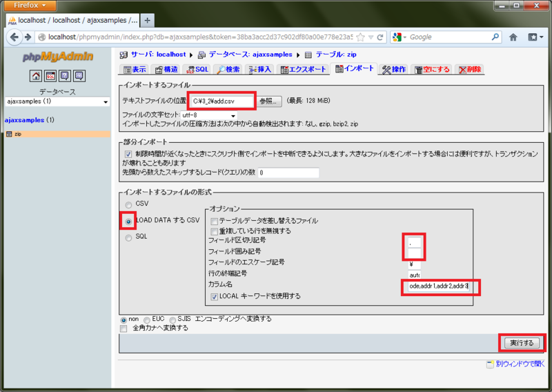Switch to the 構造 tab
The image size is (552, 392).
pos(166,70)
